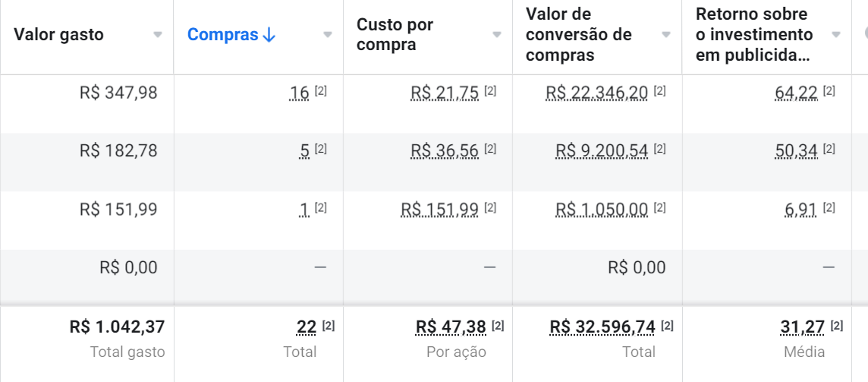Click the footnote [2] beside R$ 1.050,00
This screenshot has height=382, width=868.
click(x=659, y=207)
